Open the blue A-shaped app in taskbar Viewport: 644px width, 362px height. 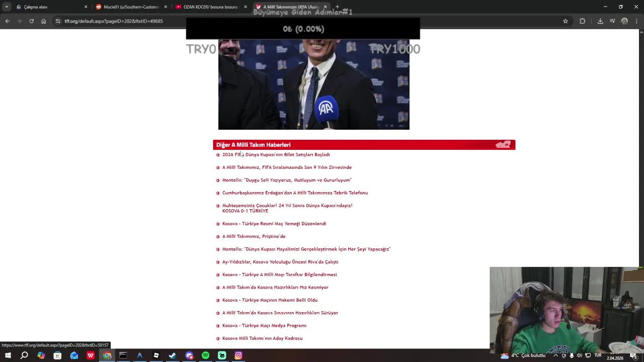tap(140, 355)
